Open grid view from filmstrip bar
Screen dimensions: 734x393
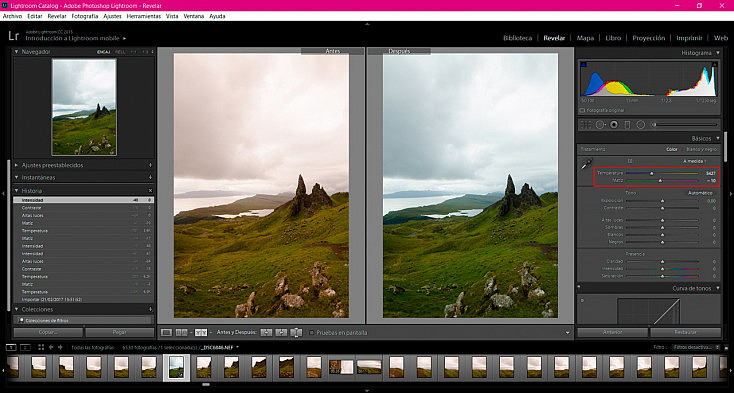[41, 347]
